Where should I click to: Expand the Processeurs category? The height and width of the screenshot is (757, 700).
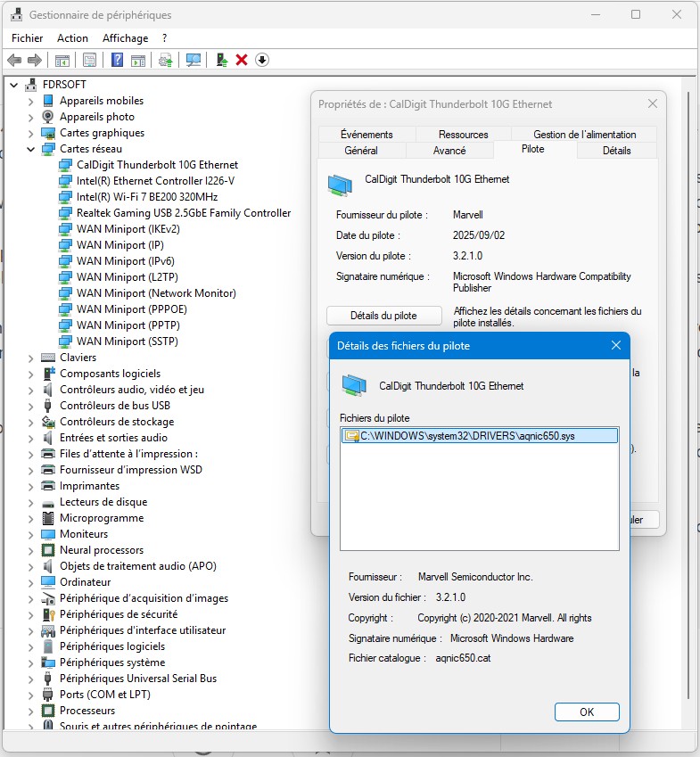click(30, 711)
